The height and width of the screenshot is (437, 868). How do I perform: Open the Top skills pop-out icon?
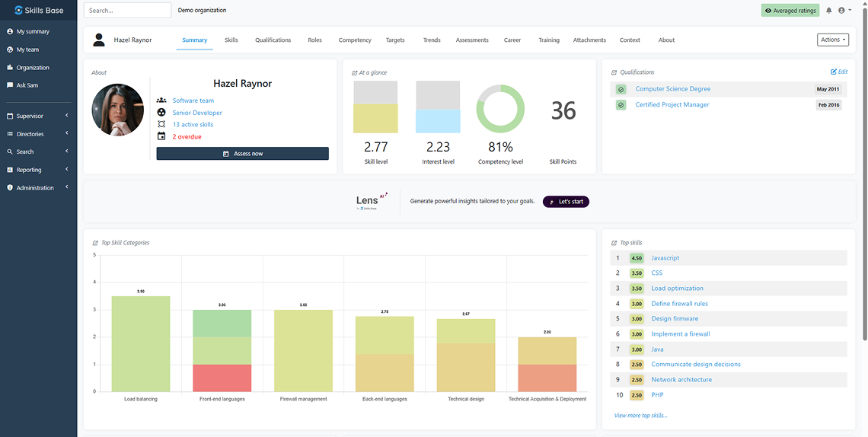[x=614, y=244]
